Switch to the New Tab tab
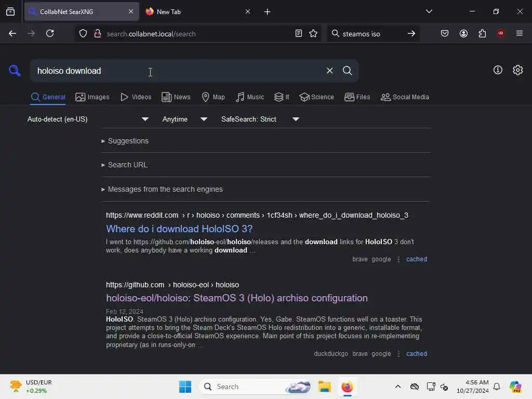The image size is (532, 399). (x=199, y=11)
